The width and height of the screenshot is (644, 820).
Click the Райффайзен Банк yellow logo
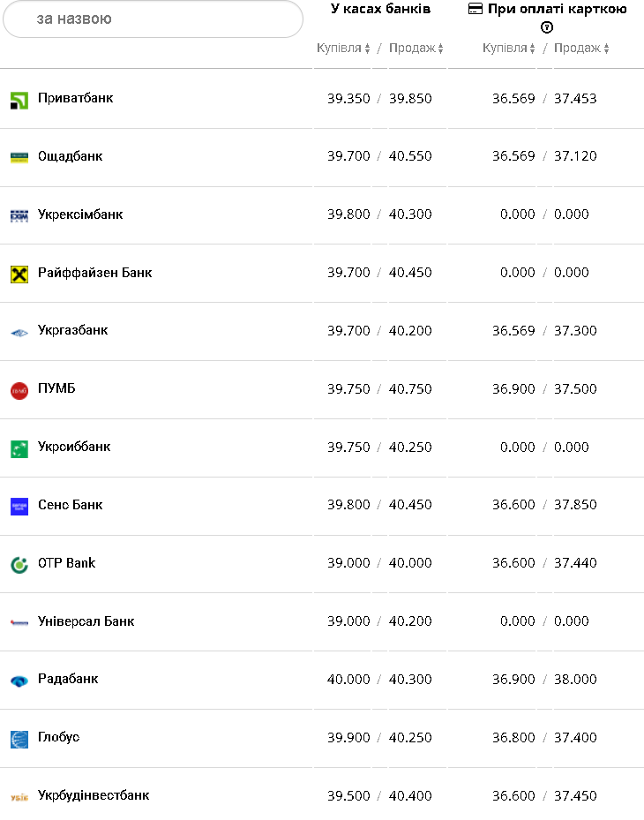(x=19, y=274)
